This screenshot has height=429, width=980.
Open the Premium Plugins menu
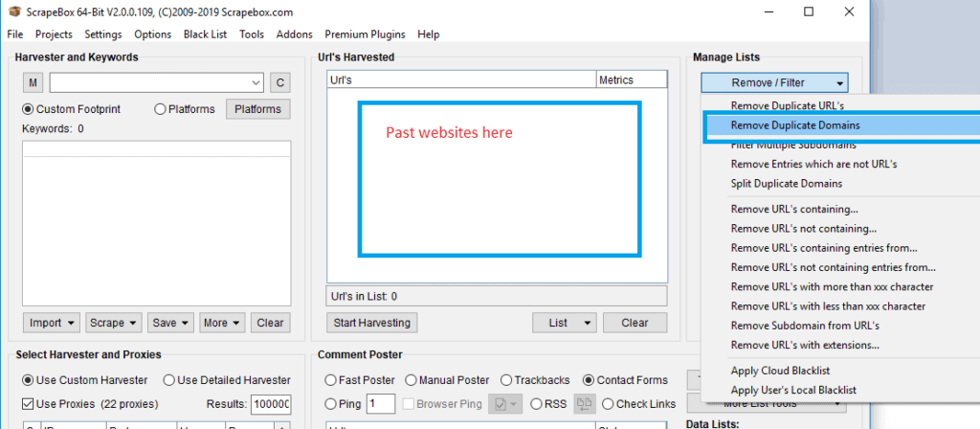coord(365,34)
